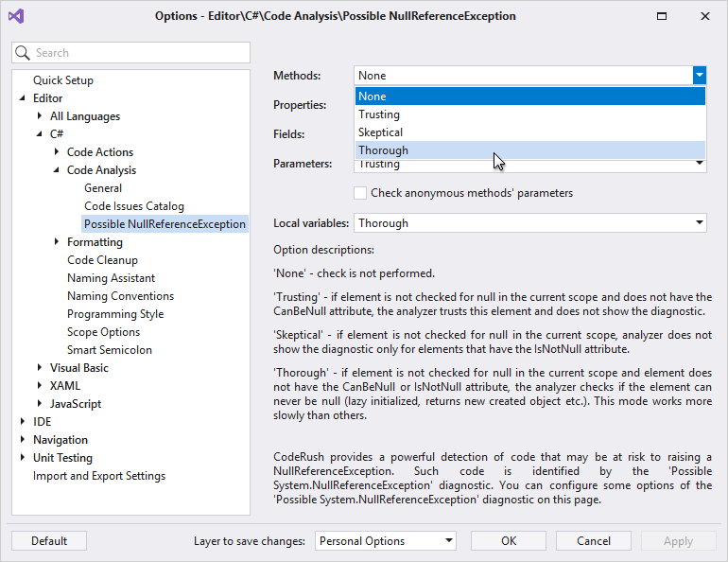Collapse the Editor tree node

coord(23,98)
